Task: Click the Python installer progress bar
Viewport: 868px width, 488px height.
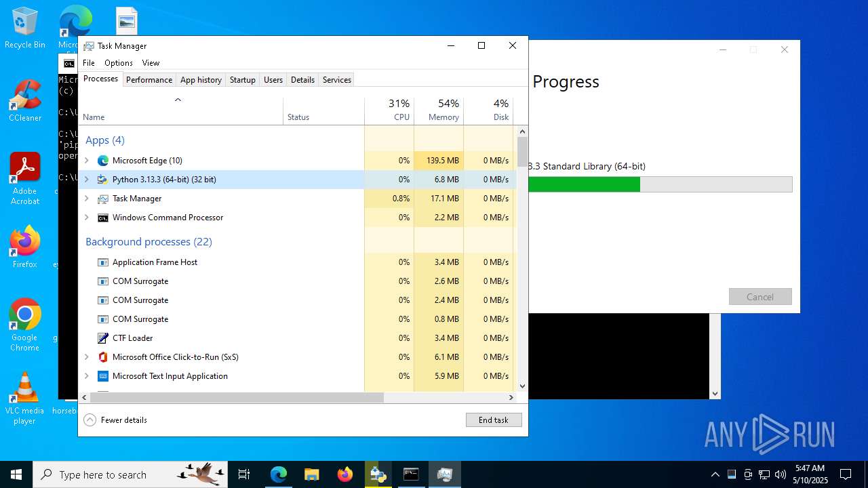Action: click(660, 184)
